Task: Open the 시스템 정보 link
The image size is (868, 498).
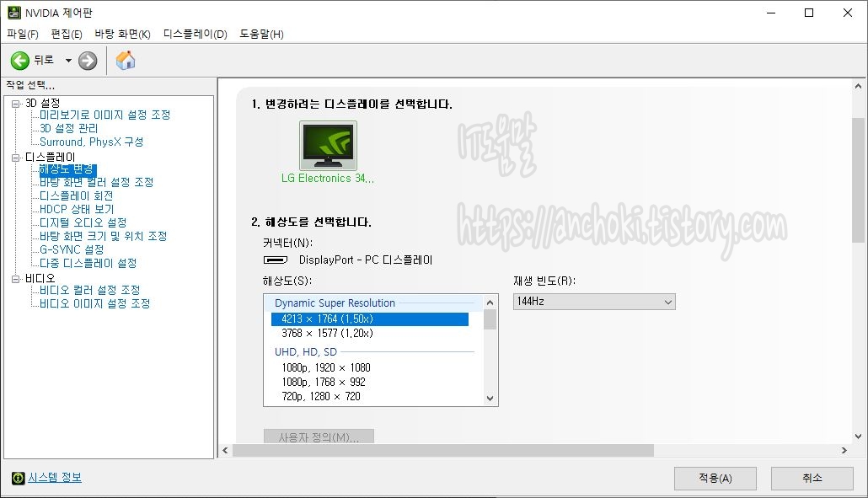Action: coord(55,477)
